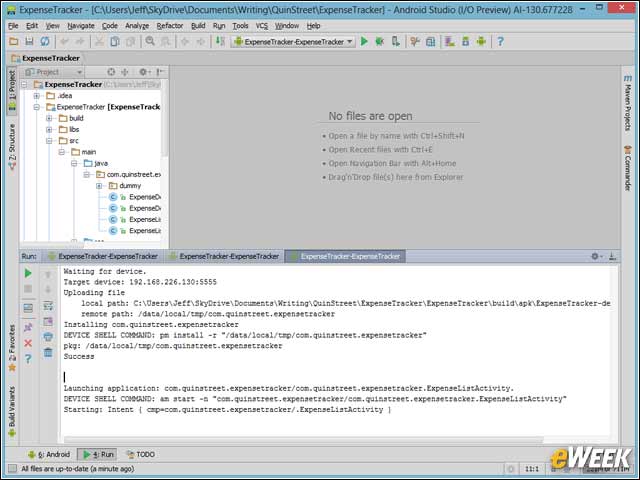
Task: Clear the console with the trash icon
Action: point(48,352)
